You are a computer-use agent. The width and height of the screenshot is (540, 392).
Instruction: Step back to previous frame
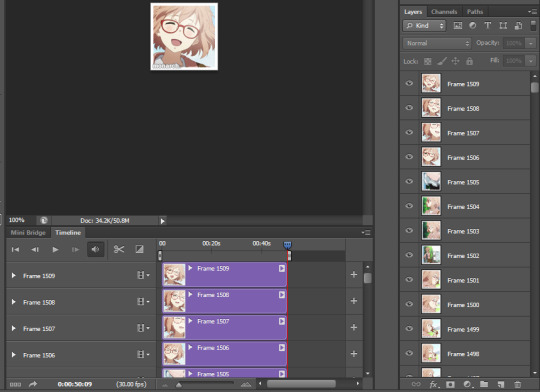click(35, 249)
